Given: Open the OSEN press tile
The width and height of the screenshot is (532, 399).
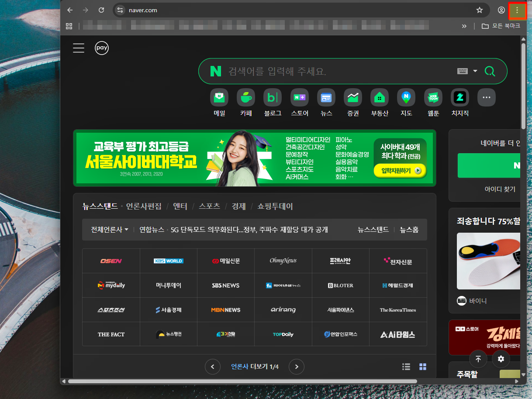Looking at the screenshot, I should (x=111, y=261).
